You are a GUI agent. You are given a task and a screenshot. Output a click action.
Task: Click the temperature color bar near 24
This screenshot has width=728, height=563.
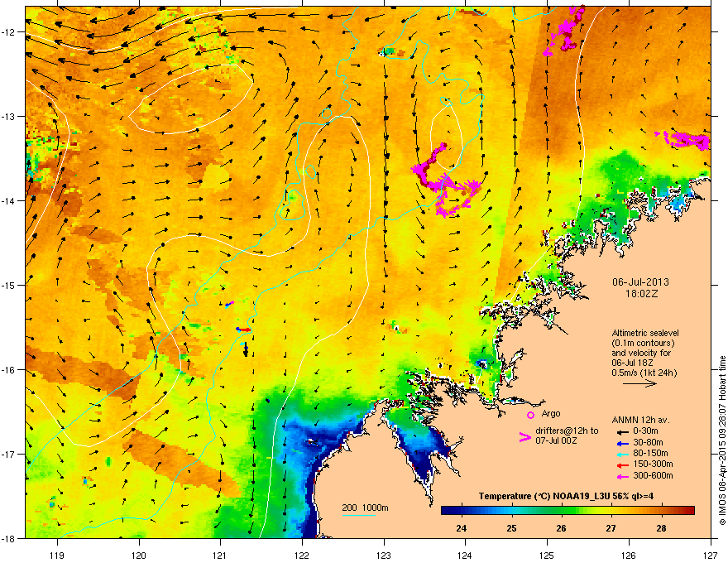tap(461, 511)
